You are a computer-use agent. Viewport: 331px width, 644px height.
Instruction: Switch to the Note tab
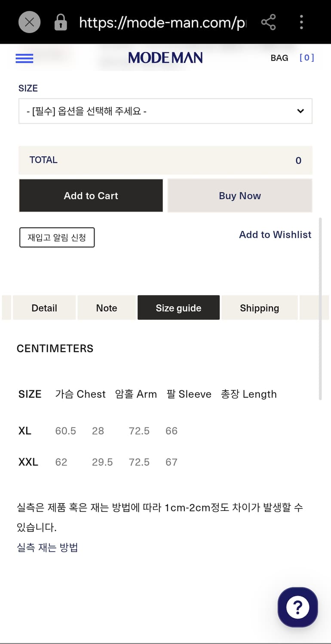tap(107, 308)
